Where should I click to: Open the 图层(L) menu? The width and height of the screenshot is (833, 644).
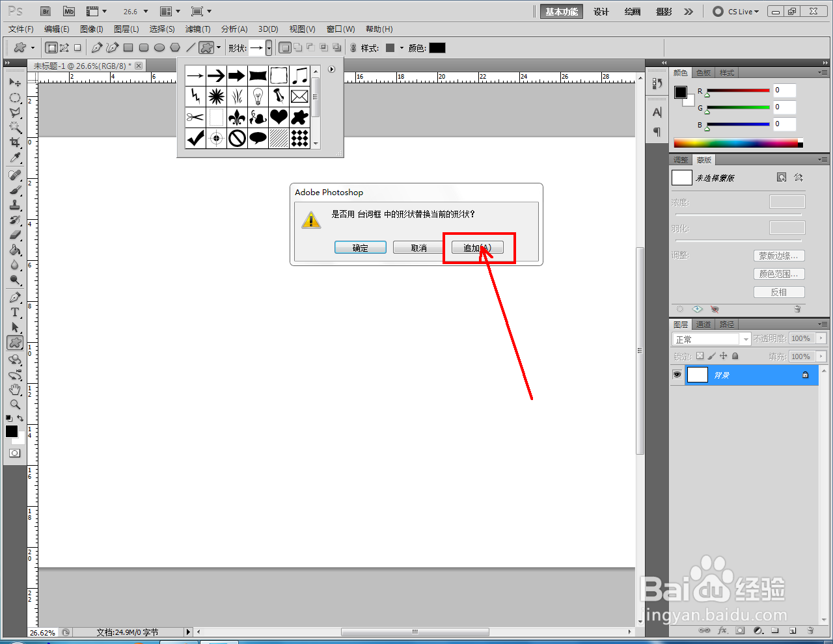tap(126, 29)
